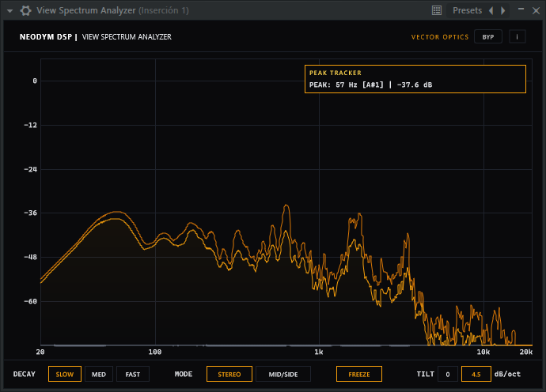The image size is (546, 392).
Task: Select STEREO mode
Action: tap(229, 375)
